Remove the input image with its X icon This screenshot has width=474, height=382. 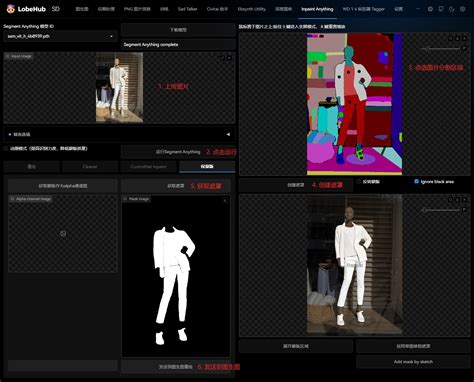pos(229,58)
